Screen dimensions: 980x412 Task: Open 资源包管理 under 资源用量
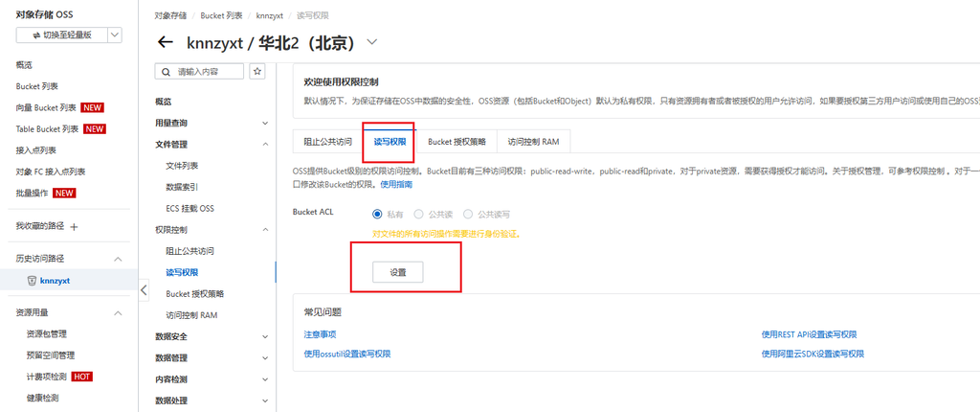point(46,333)
